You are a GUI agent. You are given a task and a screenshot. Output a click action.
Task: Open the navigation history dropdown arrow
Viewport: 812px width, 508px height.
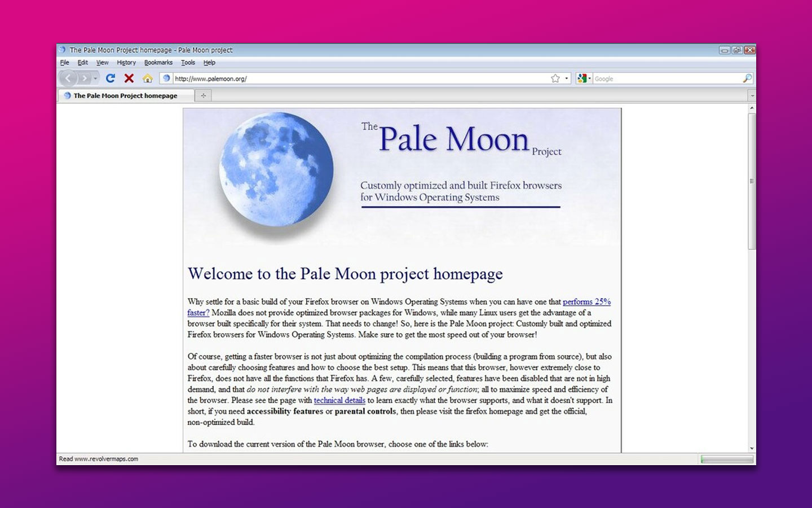(x=95, y=78)
